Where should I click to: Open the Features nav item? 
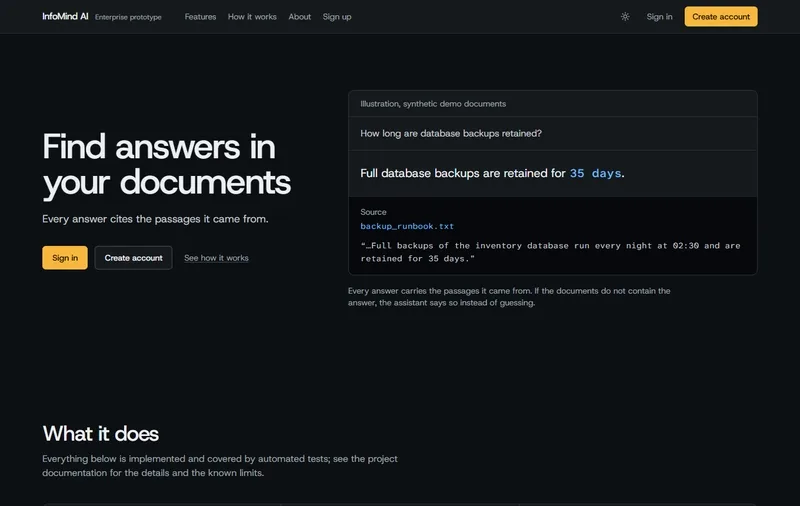click(x=200, y=17)
